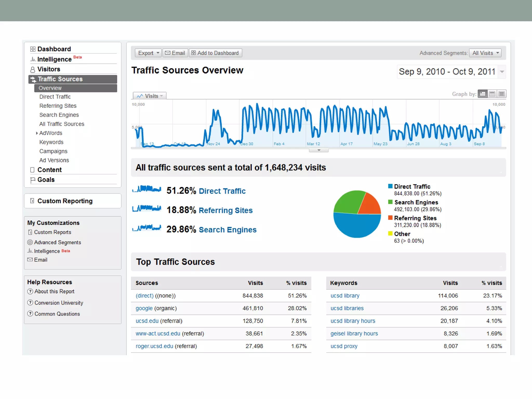Viewport: 532px width, 399px height.
Task: Click the Visitors person icon
Action: pos(33,69)
